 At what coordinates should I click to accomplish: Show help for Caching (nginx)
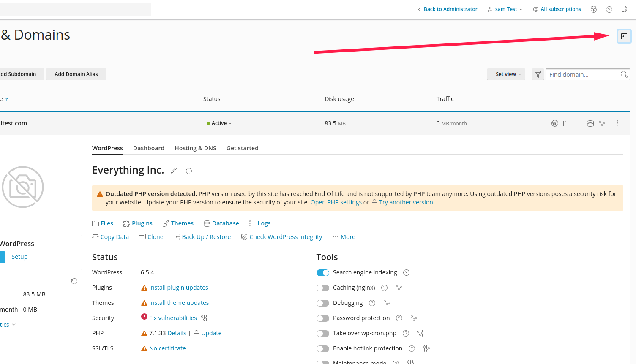pos(384,288)
